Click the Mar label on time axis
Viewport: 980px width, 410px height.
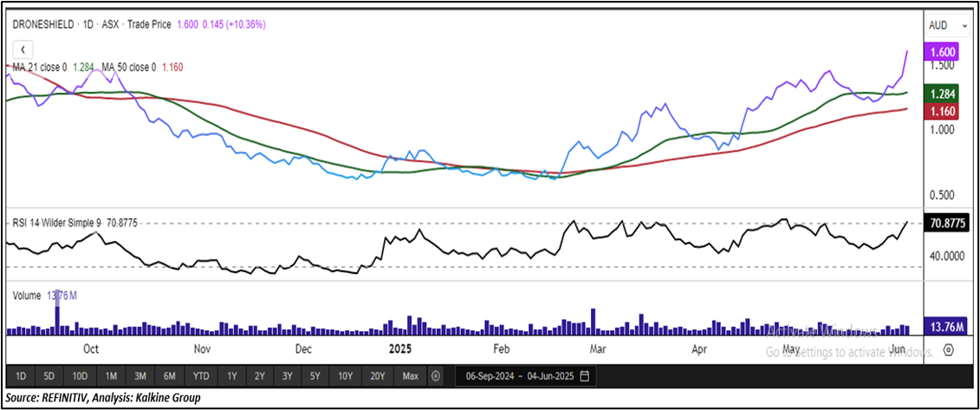598,348
